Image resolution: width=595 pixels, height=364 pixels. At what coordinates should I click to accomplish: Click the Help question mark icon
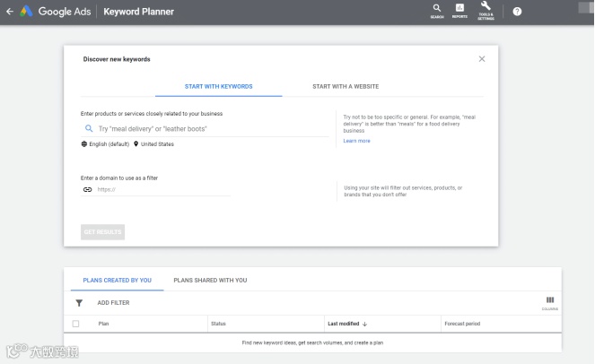pyautogui.click(x=517, y=12)
